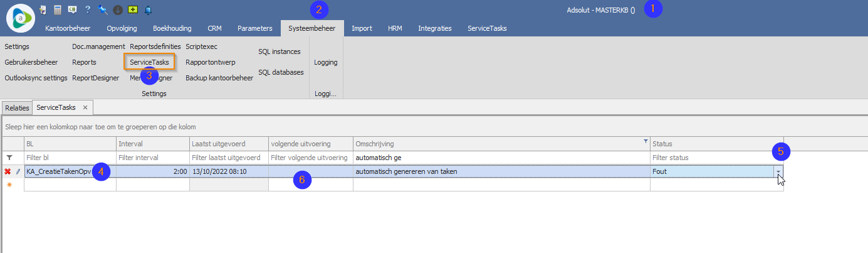
Task: Click the blue question mark help icon
Action: pyautogui.click(x=88, y=10)
